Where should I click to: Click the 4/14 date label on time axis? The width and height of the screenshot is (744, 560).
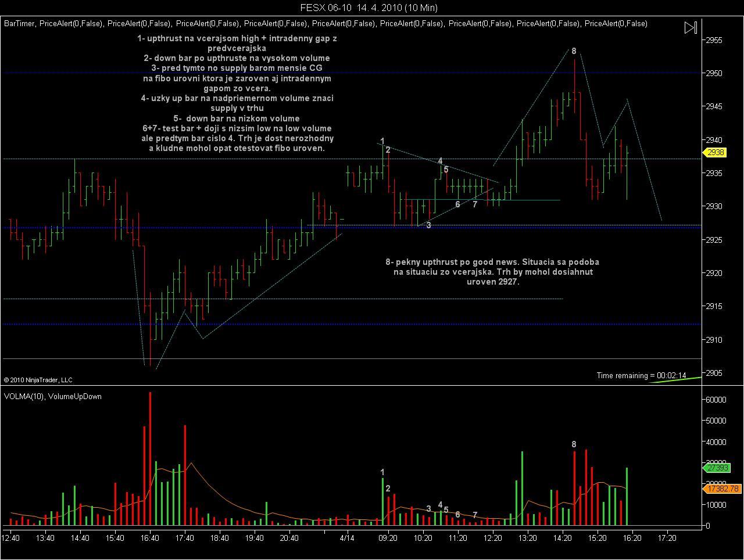pyautogui.click(x=347, y=538)
